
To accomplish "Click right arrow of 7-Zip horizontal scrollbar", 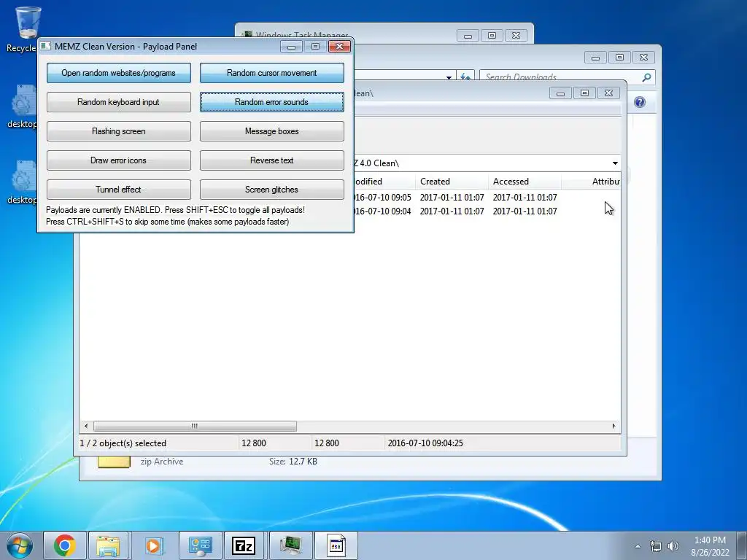I will point(614,426).
